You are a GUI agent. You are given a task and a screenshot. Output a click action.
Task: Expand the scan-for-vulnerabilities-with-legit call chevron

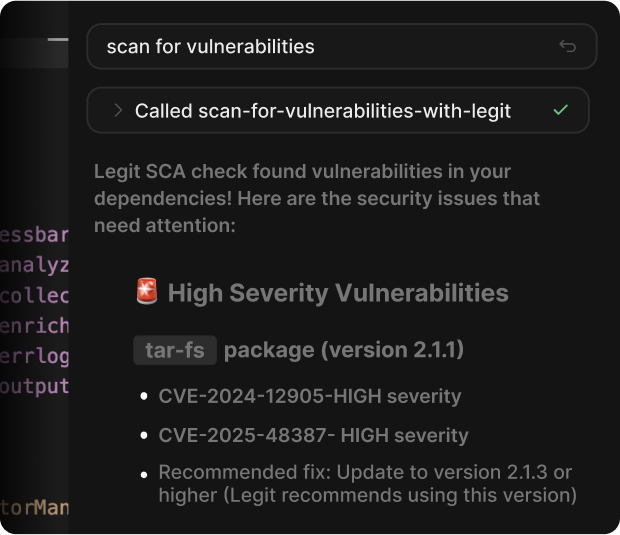point(118,110)
